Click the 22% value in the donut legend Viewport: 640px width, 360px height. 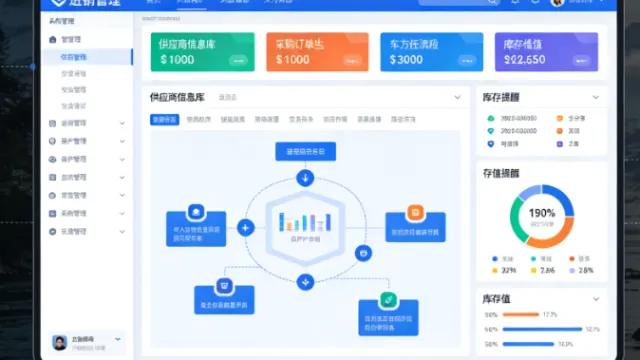tap(509, 271)
